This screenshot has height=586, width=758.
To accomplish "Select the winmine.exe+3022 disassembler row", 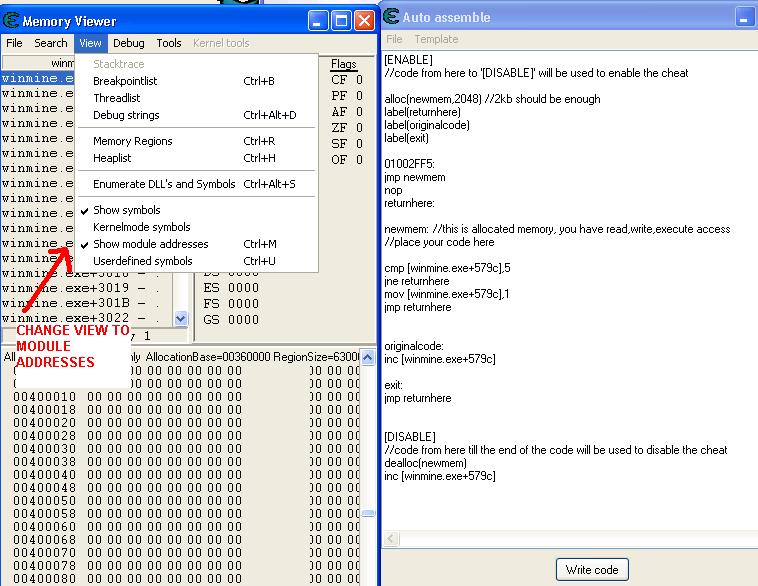I will pyautogui.click(x=86, y=318).
